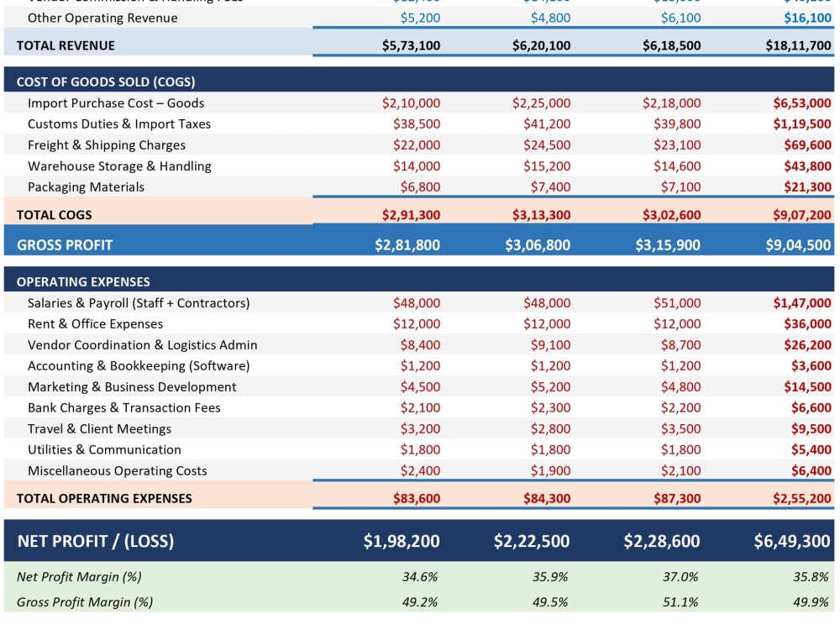Viewport: 840px width, 630px height.
Task: Select the NET PROFIT / (LOSS) label
Action: tap(96, 541)
